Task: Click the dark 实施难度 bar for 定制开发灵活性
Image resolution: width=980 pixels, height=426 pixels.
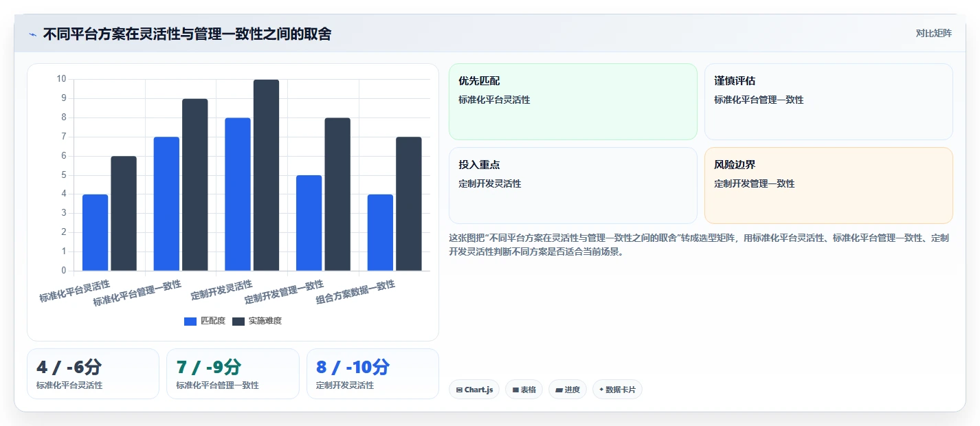Action: 267,175
